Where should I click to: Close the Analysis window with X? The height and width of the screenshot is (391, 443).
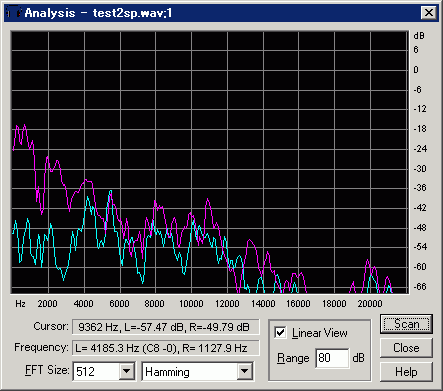(x=429, y=13)
